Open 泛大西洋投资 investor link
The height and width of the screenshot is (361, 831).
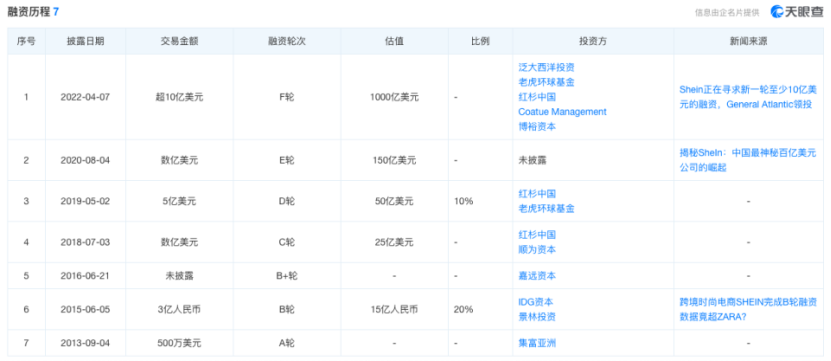pyautogui.click(x=546, y=68)
